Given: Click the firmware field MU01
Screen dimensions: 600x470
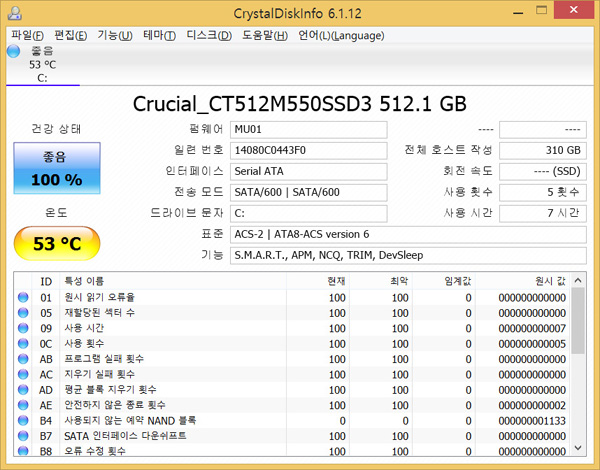Looking at the screenshot, I should pyautogui.click(x=308, y=130).
